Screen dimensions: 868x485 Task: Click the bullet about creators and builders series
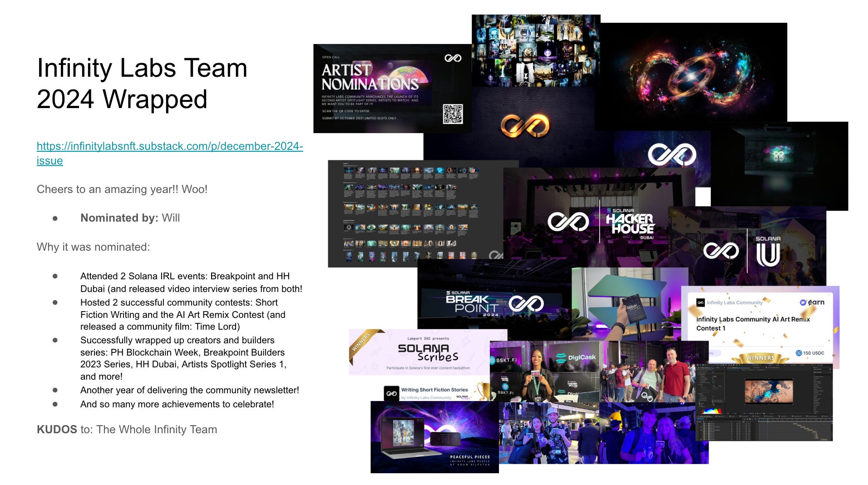tap(183, 358)
